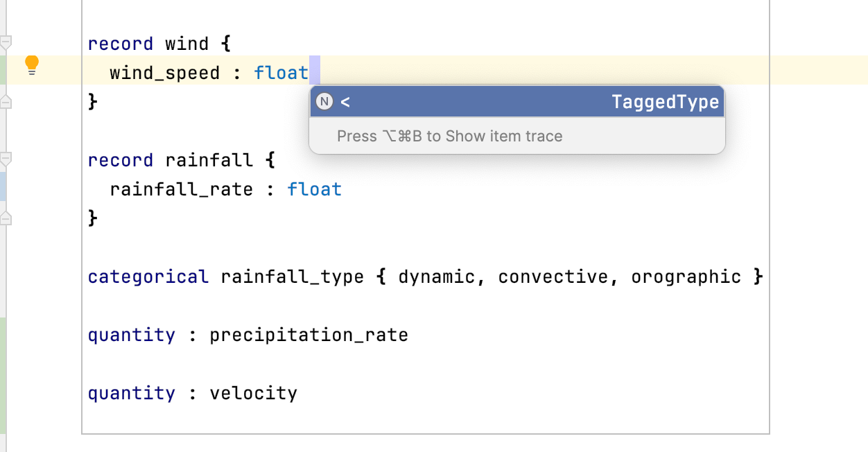Place cursor on the record wind line
868x452 pixels.
[159, 43]
